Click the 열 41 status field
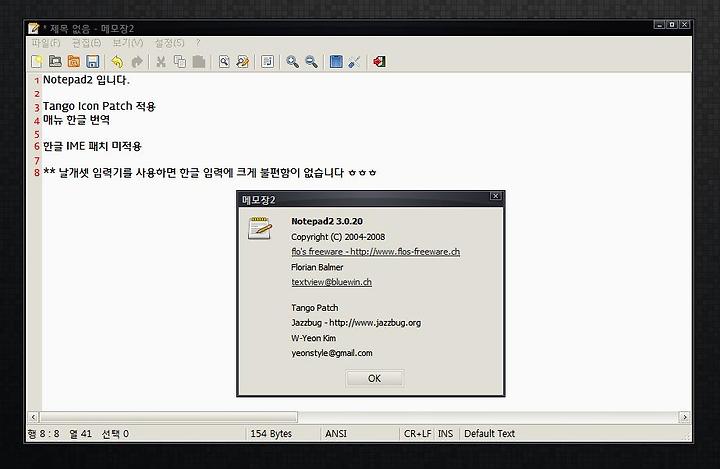 [80, 434]
